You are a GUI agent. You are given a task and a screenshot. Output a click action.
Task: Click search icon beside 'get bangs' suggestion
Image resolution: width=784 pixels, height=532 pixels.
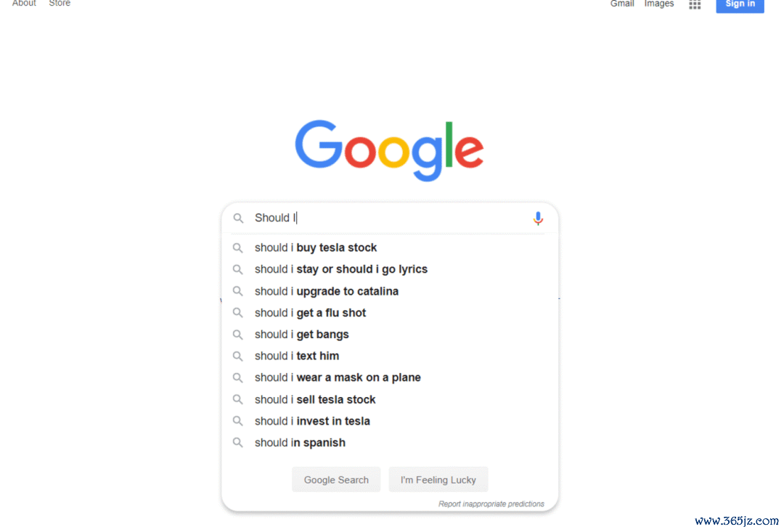[238, 335]
